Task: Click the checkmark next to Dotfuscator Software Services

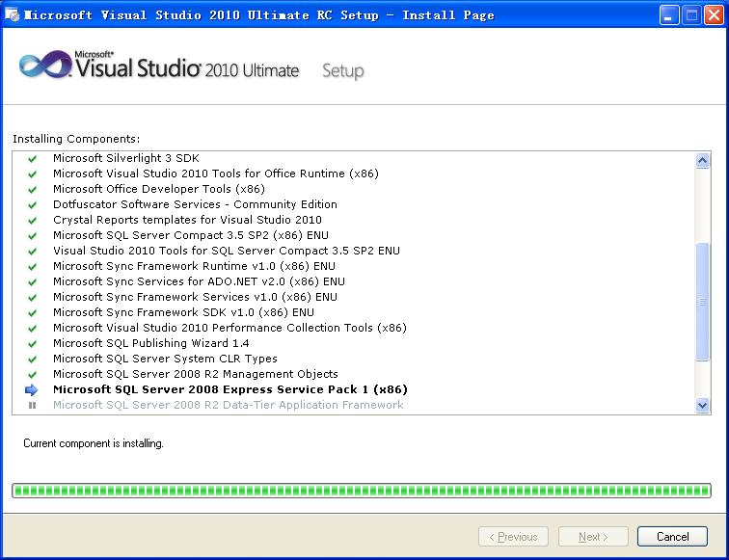Action: [x=32, y=204]
